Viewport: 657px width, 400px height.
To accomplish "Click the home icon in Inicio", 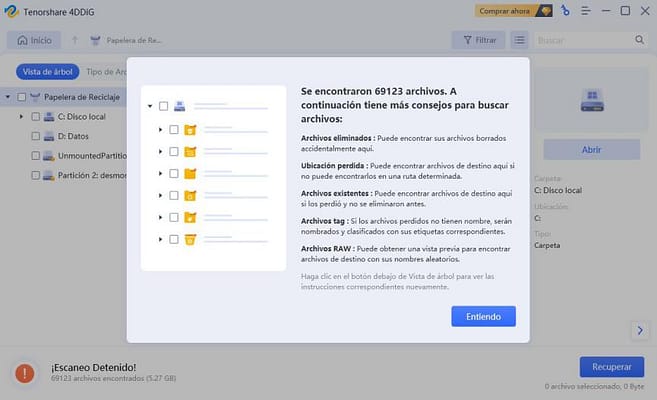I will [x=22, y=40].
